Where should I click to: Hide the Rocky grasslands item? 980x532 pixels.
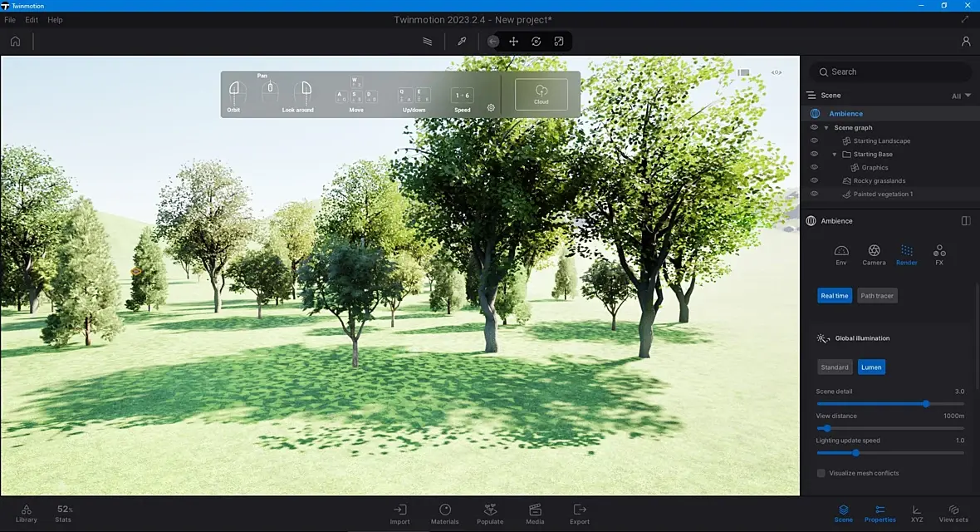pos(814,180)
